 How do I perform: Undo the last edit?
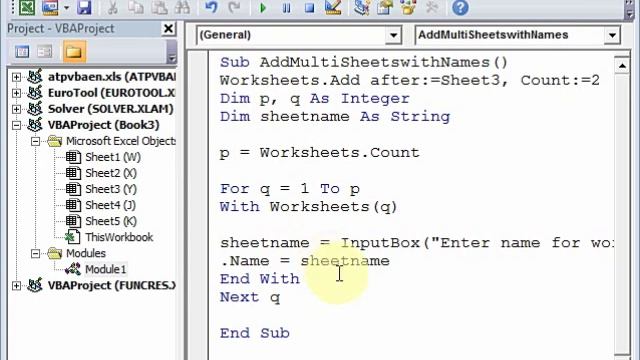tap(211, 7)
